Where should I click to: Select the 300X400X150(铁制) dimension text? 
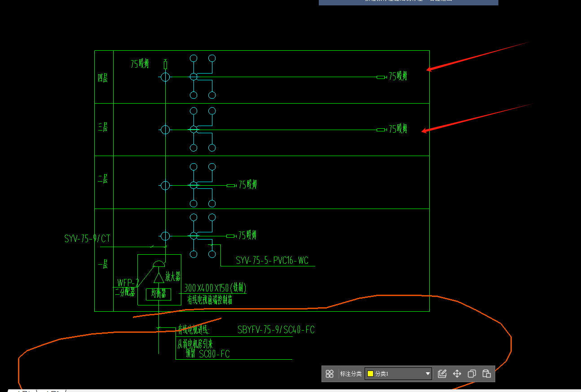pyautogui.click(x=216, y=288)
